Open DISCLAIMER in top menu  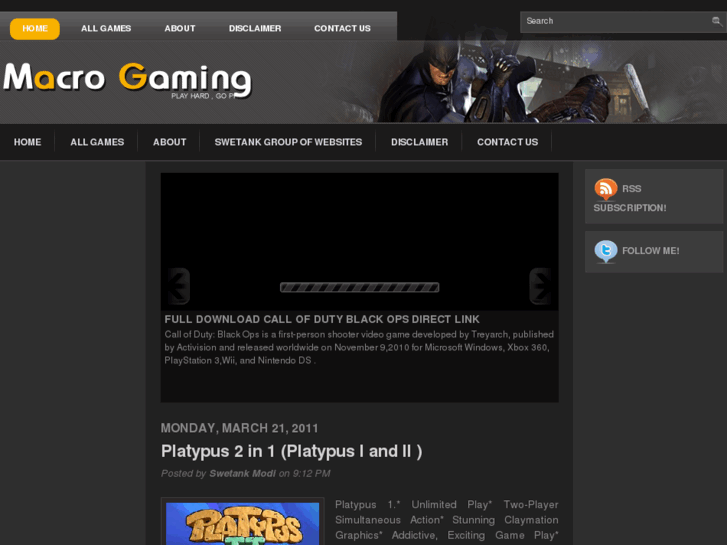(x=255, y=29)
